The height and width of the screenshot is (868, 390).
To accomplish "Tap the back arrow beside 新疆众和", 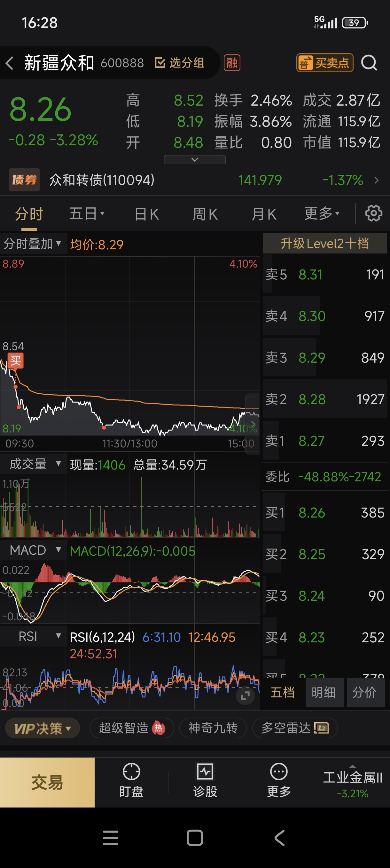I will (9, 63).
